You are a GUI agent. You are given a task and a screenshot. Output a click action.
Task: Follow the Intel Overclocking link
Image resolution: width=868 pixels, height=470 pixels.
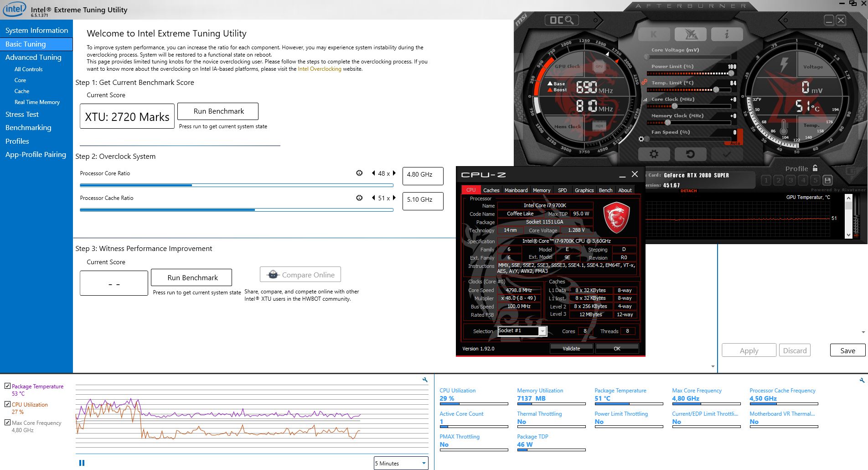[320, 69]
